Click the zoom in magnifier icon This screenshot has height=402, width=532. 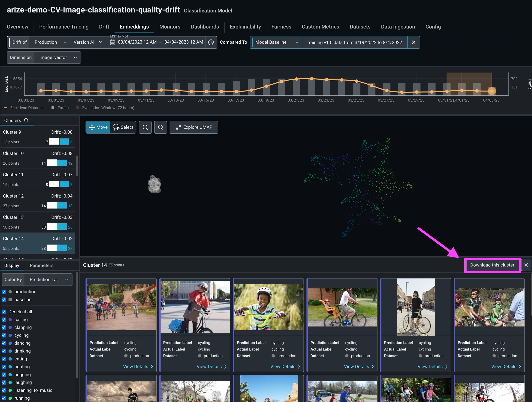point(145,127)
